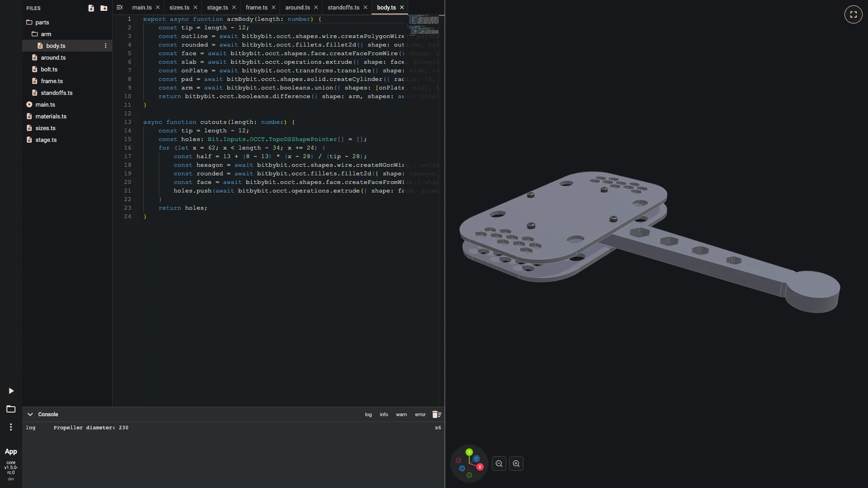
Task: Switch to the stage.ts tab
Action: tap(217, 8)
